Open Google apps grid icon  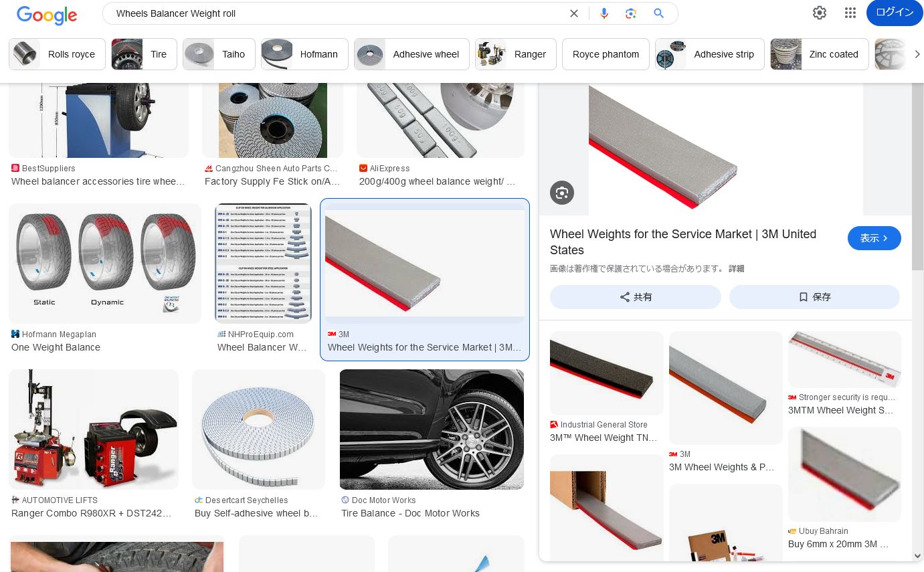click(850, 13)
